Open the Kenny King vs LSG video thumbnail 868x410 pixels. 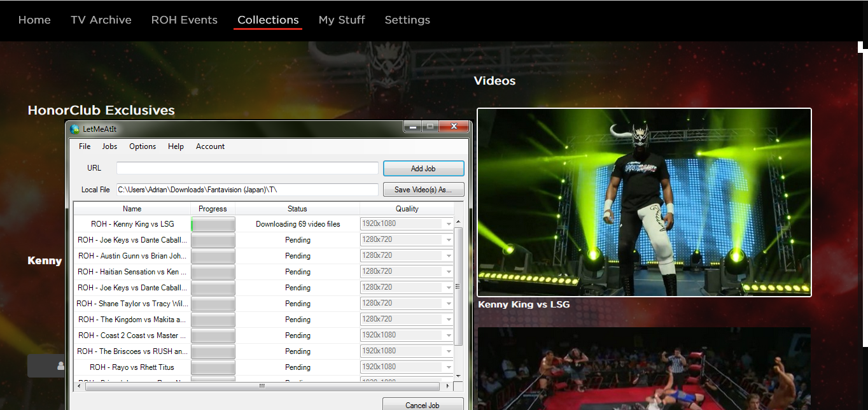coord(644,202)
